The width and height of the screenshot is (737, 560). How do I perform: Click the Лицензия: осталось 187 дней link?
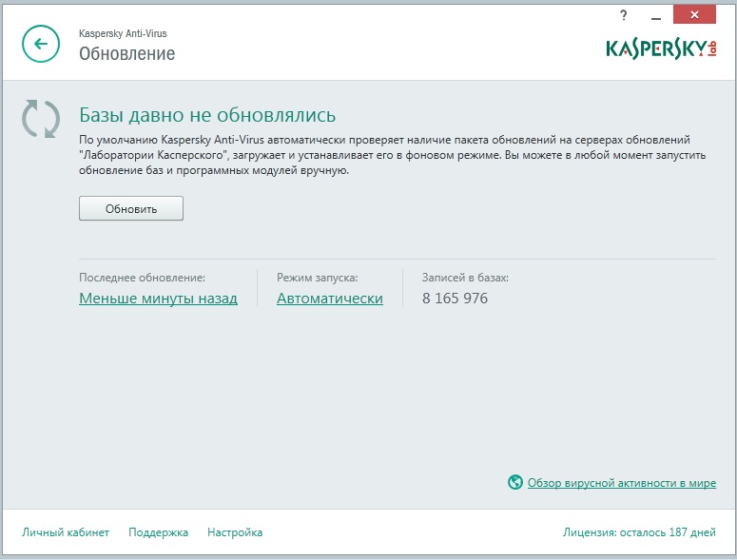[x=639, y=532]
